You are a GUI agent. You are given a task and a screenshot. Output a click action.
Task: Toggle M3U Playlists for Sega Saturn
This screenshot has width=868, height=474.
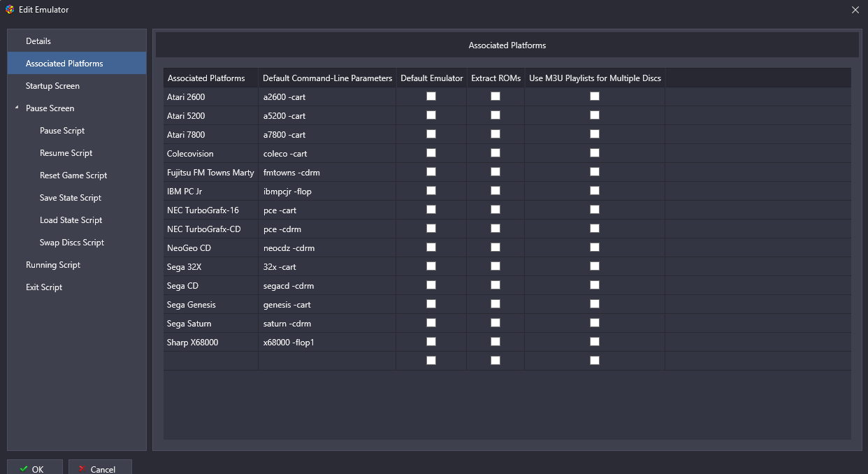click(x=595, y=323)
